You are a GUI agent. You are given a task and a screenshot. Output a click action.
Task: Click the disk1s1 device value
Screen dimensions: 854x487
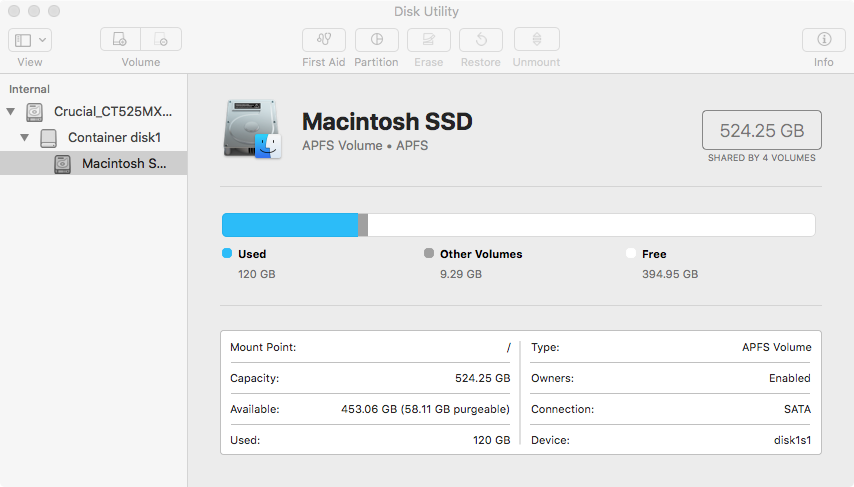(792, 440)
